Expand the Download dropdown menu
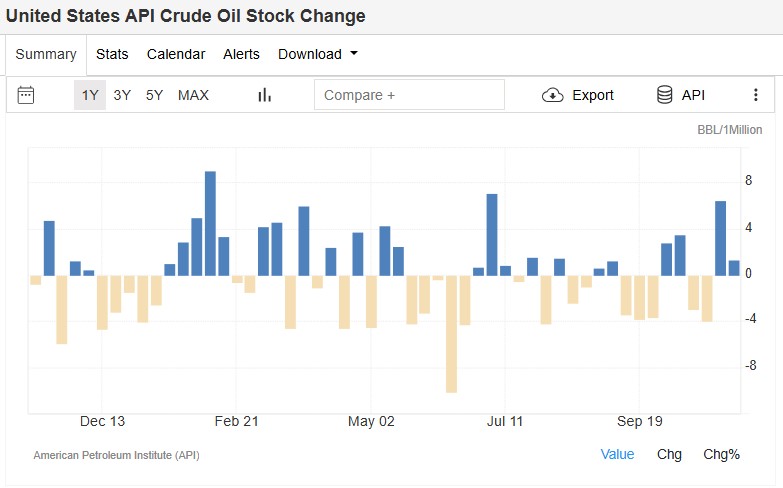783x488 pixels. pyautogui.click(x=318, y=54)
